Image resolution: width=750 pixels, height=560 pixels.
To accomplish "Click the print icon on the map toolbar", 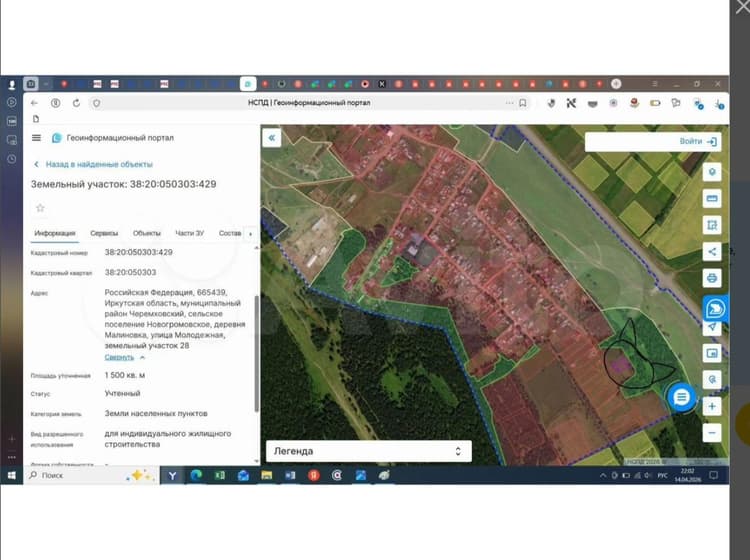I will click(x=712, y=278).
